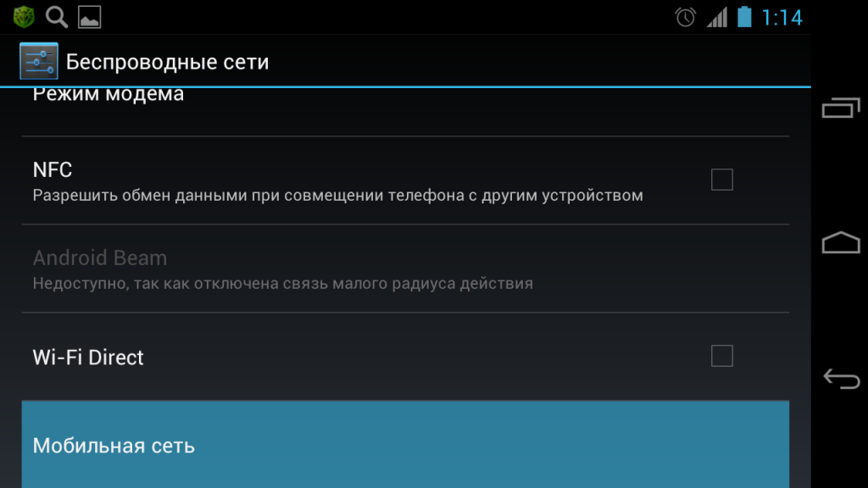Open recent apps with the navigation button
The image size is (868, 488).
point(841,108)
